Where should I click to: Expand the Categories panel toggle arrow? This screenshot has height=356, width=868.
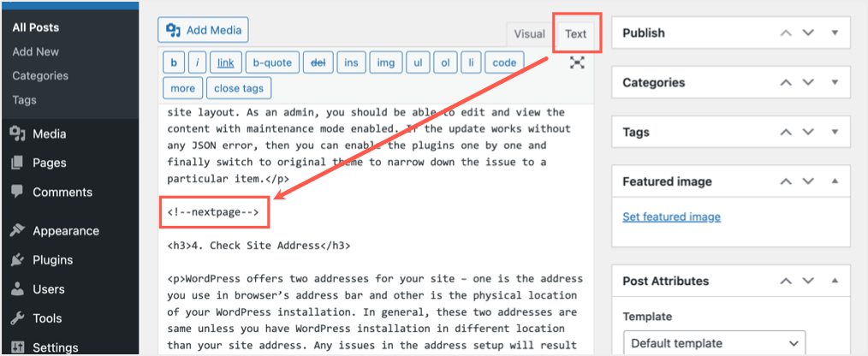[835, 83]
